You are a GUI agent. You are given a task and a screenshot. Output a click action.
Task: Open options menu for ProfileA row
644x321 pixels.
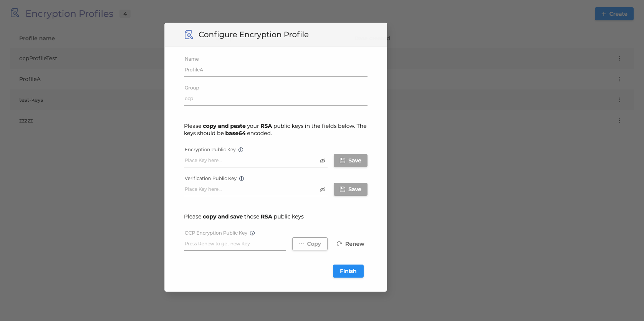click(x=619, y=79)
